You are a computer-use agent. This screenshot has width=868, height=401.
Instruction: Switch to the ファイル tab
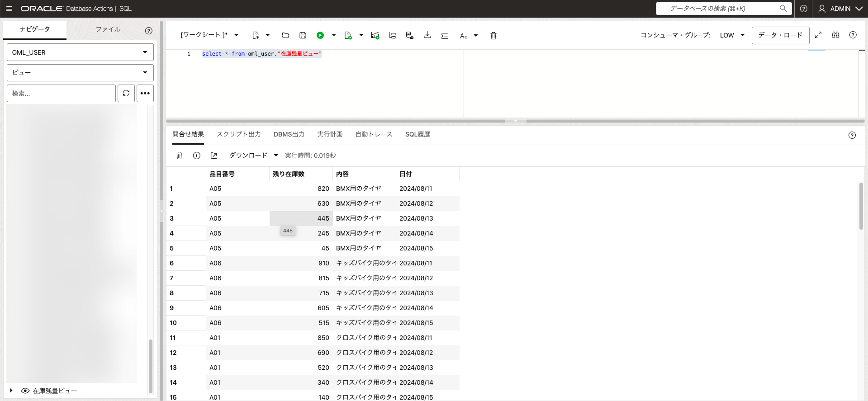pos(108,29)
